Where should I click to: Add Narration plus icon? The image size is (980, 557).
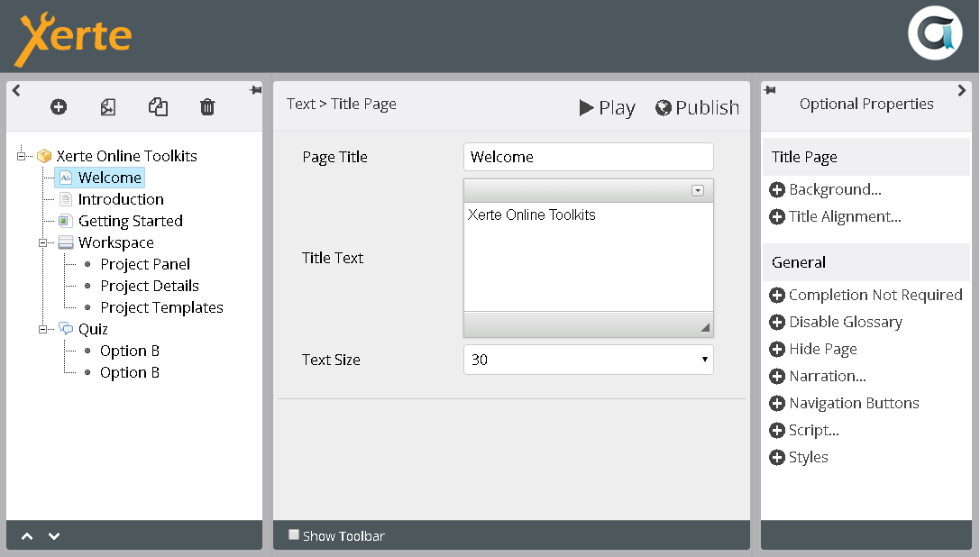777,377
